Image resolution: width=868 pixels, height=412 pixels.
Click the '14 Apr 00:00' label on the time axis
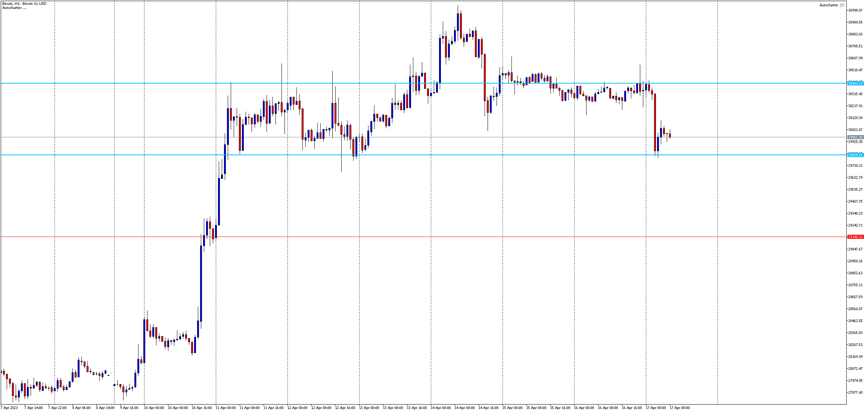pyautogui.click(x=441, y=408)
